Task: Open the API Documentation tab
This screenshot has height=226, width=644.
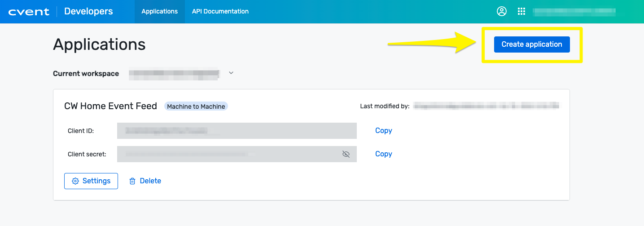Action: pos(220,12)
